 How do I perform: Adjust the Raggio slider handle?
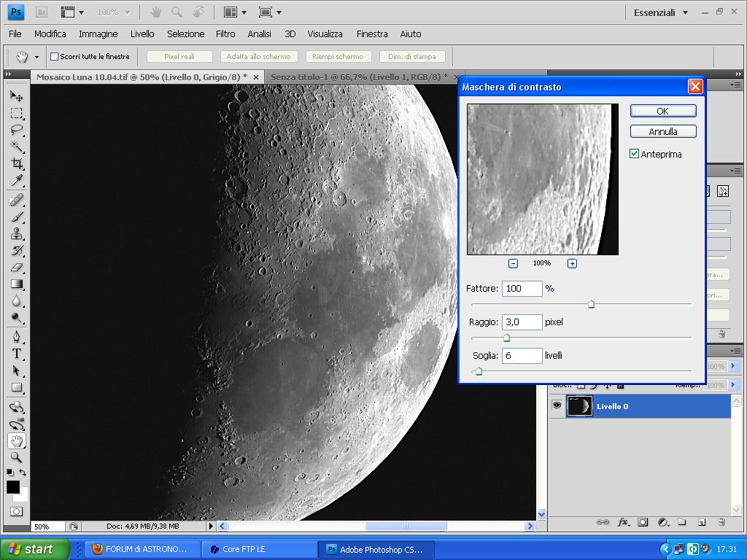click(506, 338)
